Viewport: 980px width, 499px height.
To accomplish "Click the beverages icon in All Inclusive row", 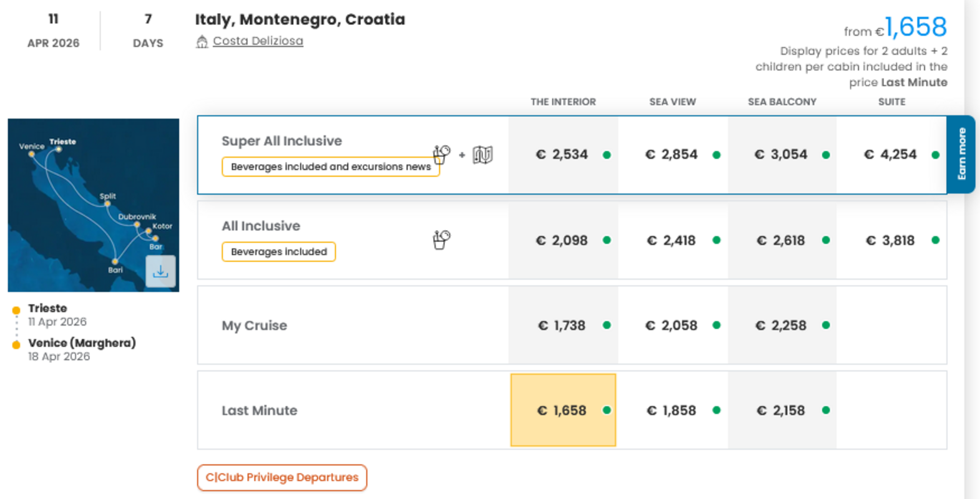I will (441, 240).
